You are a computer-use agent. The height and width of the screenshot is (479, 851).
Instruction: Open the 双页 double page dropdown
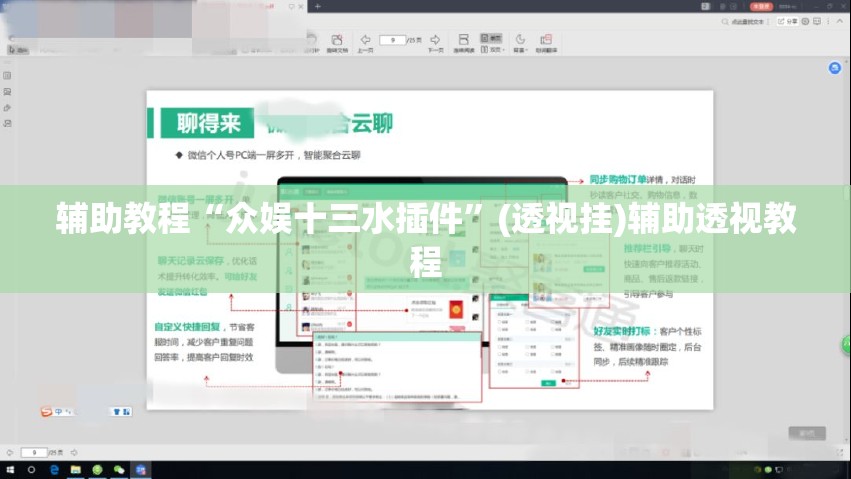point(493,49)
